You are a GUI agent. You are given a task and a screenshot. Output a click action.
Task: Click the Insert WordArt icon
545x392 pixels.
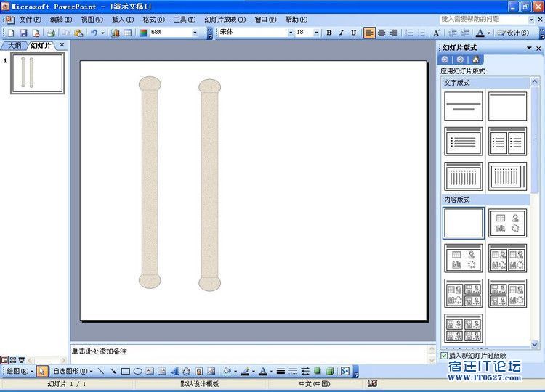tap(174, 372)
